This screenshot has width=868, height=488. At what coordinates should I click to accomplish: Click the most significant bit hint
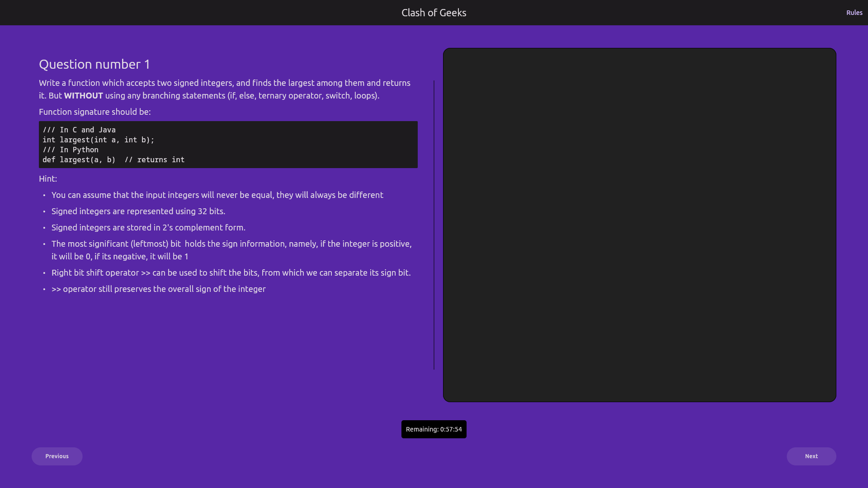click(231, 244)
